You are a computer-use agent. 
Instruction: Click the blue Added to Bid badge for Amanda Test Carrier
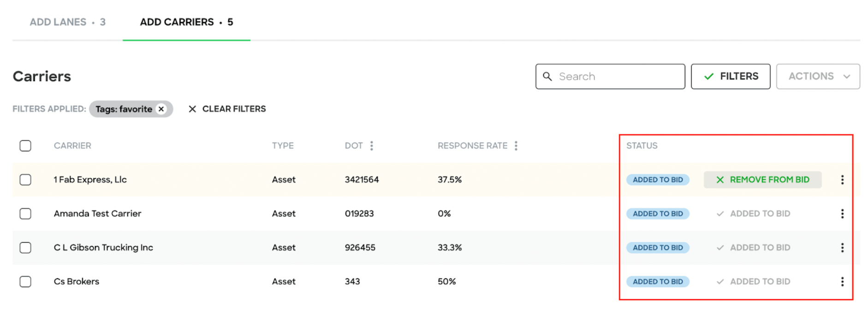(658, 214)
